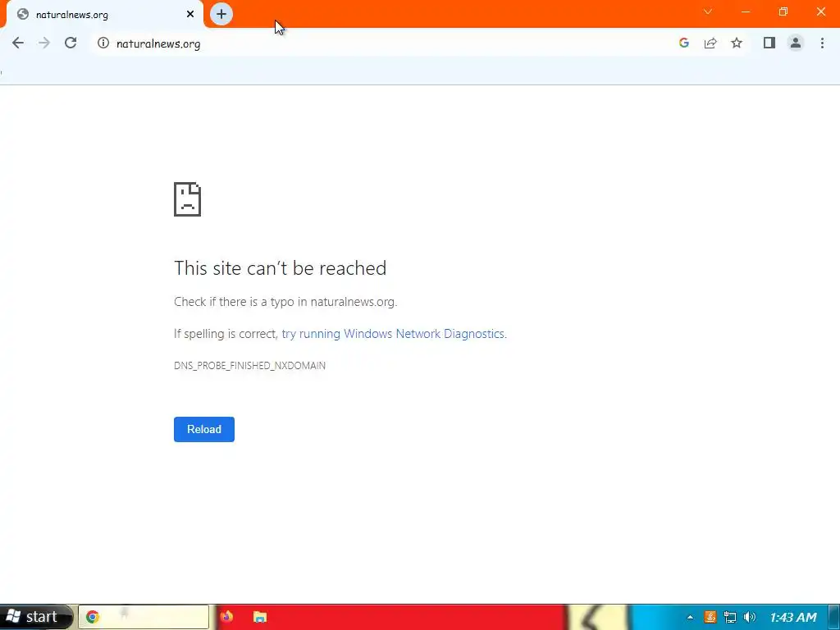The width and height of the screenshot is (840, 630).
Task: Click the sad page error icon
Action: click(188, 199)
